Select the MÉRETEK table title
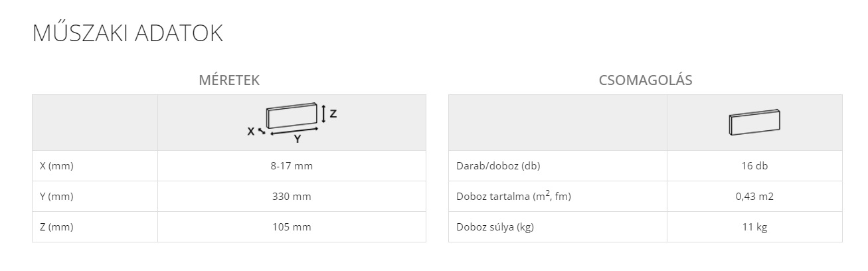 click(x=229, y=80)
